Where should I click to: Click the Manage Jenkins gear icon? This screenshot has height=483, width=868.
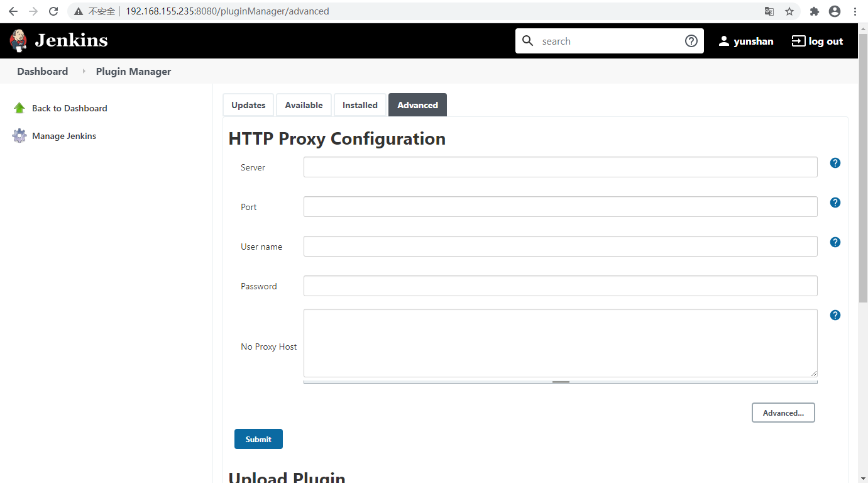[19, 136]
